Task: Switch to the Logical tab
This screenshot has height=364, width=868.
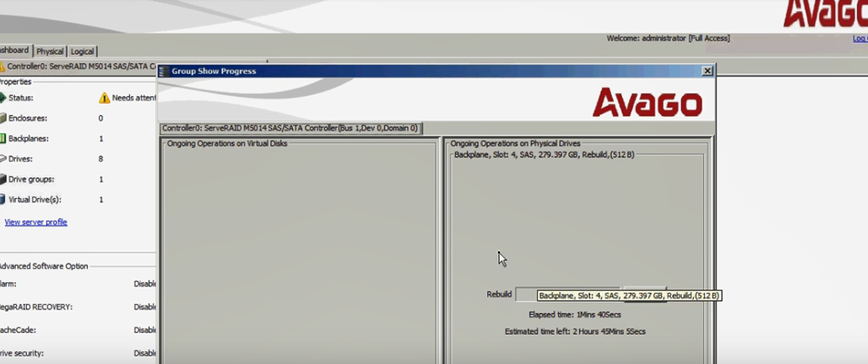Action: pyautogui.click(x=82, y=52)
